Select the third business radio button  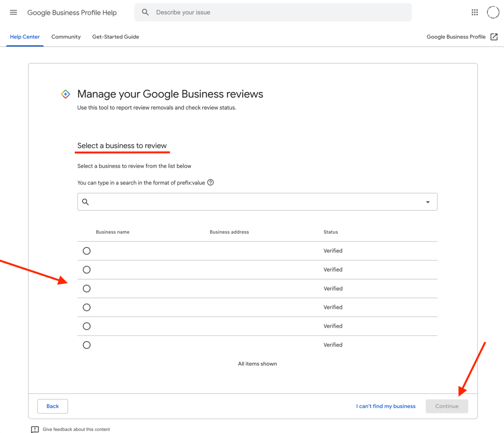pyautogui.click(x=87, y=289)
